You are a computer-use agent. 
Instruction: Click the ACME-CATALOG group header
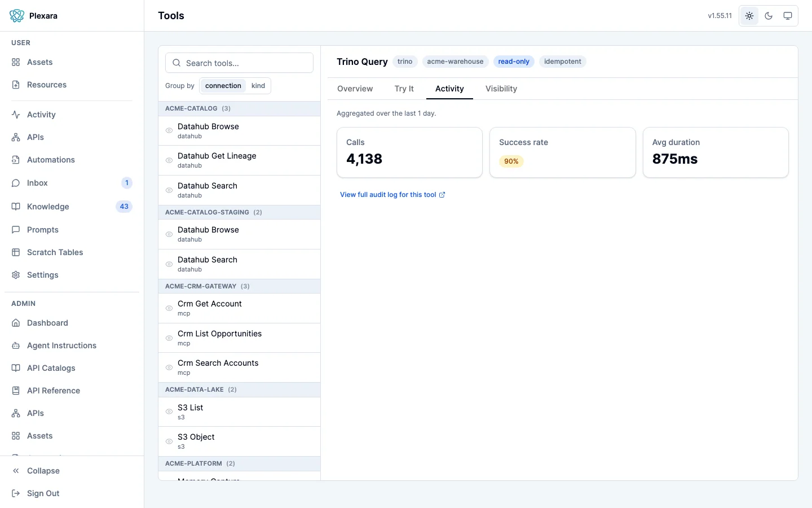(239, 108)
